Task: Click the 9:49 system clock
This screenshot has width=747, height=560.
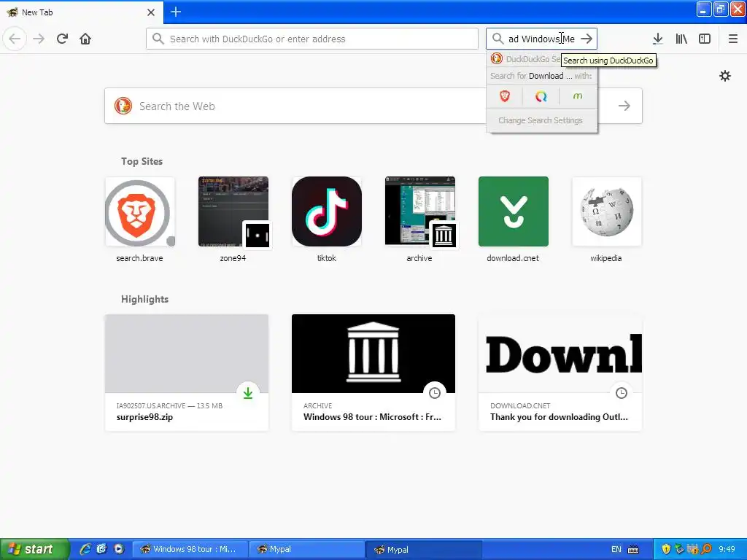Action: tap(727, 549)
